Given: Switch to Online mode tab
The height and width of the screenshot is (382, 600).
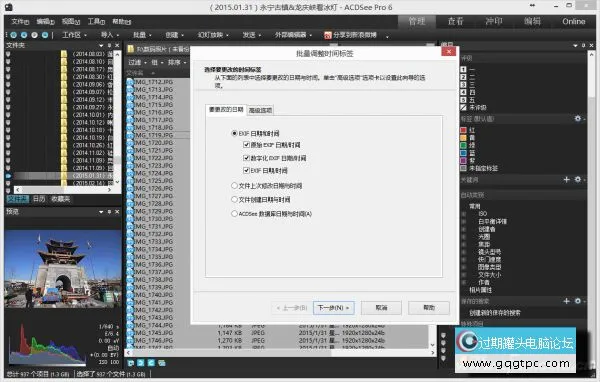Looking at the screenshot, I should click(x=574, y=21).
